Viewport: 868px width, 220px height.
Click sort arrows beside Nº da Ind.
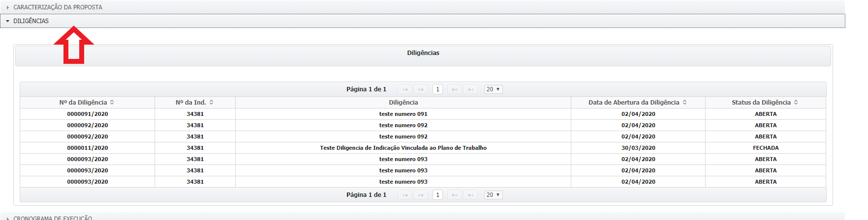pyautogui.click(x=212, y=102)
